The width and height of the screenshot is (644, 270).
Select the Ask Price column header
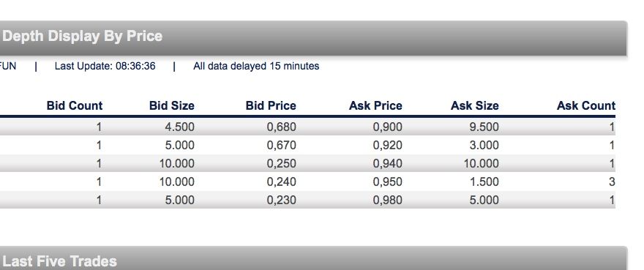pos(375,105)
